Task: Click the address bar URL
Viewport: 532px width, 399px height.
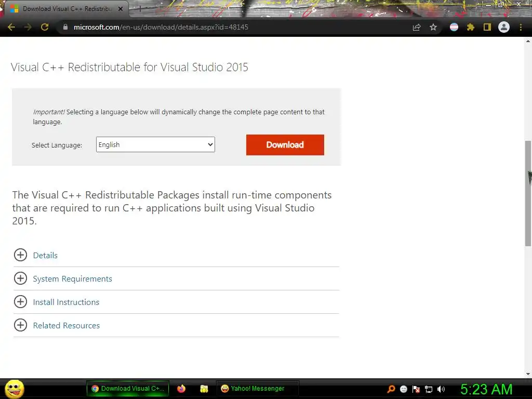Action: 161,27
